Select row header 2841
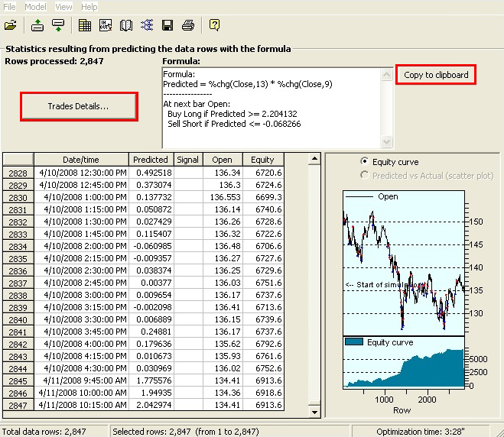 (18, 332)
